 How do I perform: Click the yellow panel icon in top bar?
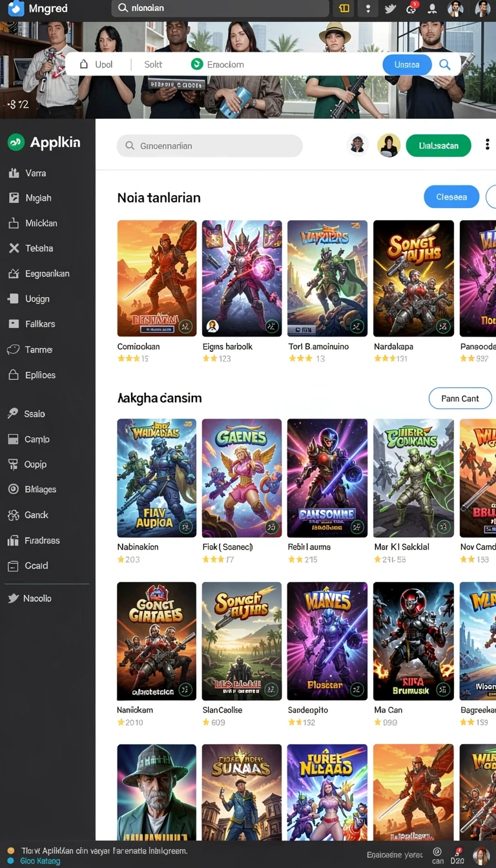click(x=344, y=8)
